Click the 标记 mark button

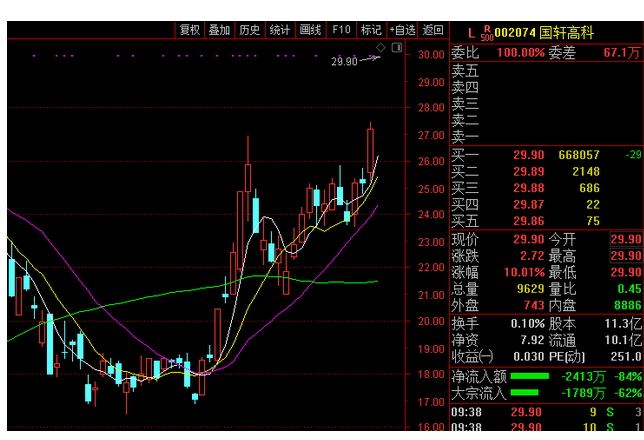(x=371, y=30)
